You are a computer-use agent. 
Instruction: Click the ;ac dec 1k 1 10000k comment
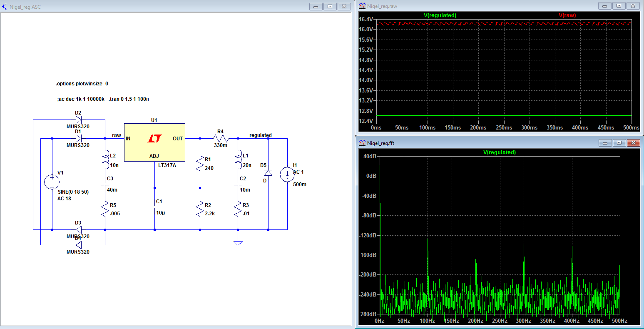[x=80, y=99]
